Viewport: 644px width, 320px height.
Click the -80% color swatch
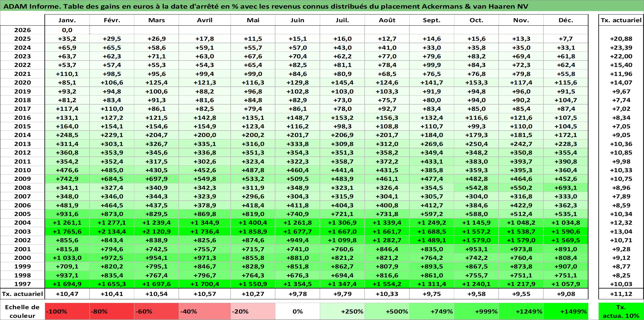click(112, 311)
